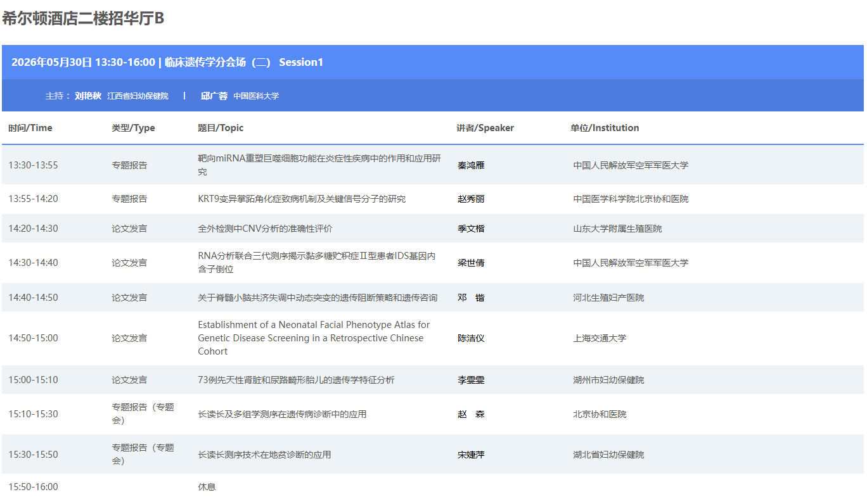Select the speaker 陈洁仪
The image size is (867, 504).
[471, 338]
